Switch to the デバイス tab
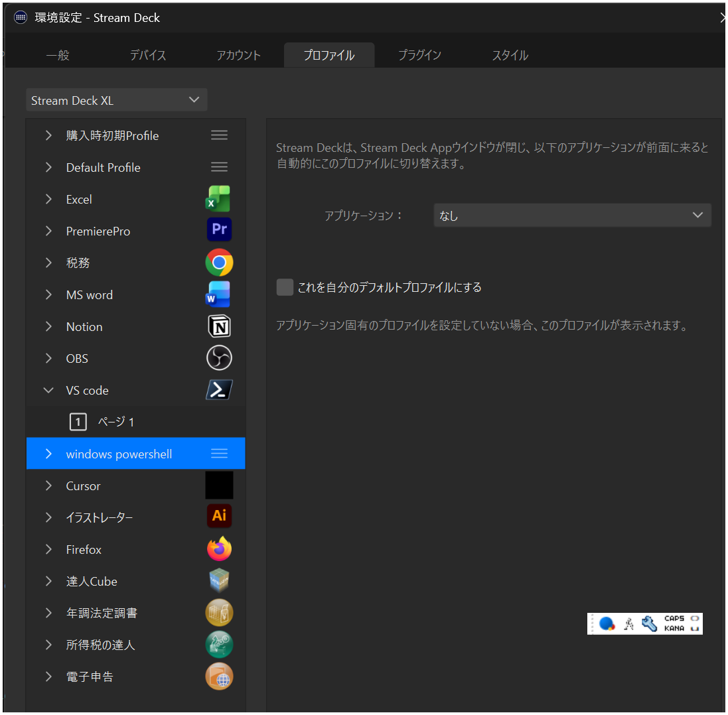 click(147, 56)
